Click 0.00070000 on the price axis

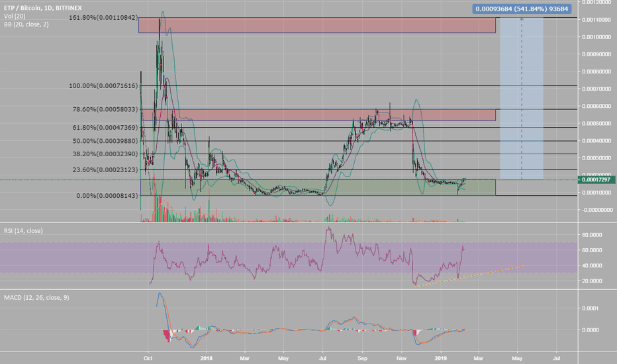[597, 89]
